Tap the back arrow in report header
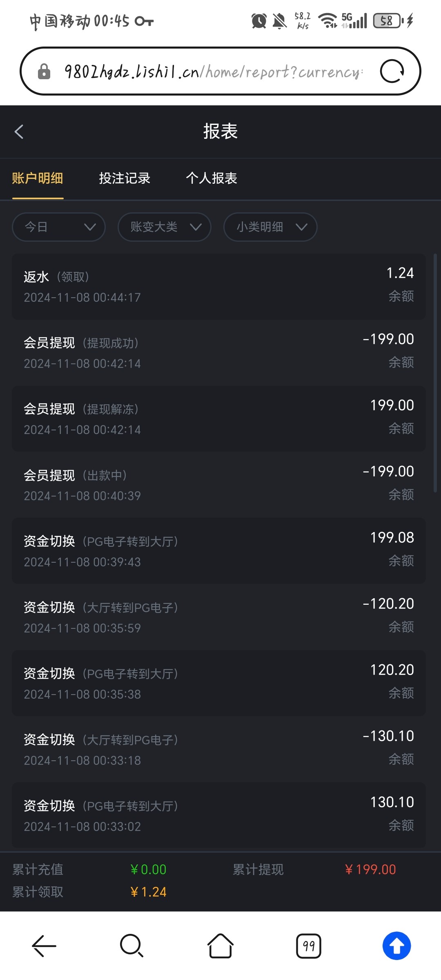441x980 pixels. tap(19, 131)
